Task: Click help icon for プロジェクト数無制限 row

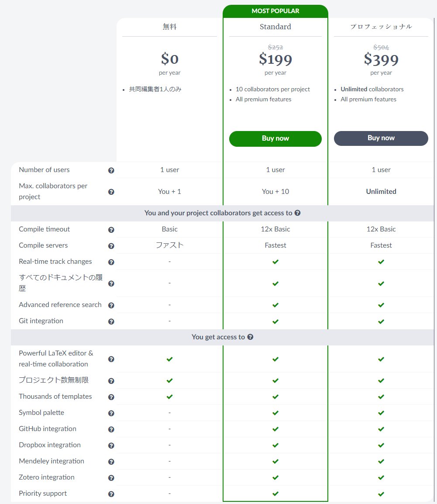Action: coord(111,381)
